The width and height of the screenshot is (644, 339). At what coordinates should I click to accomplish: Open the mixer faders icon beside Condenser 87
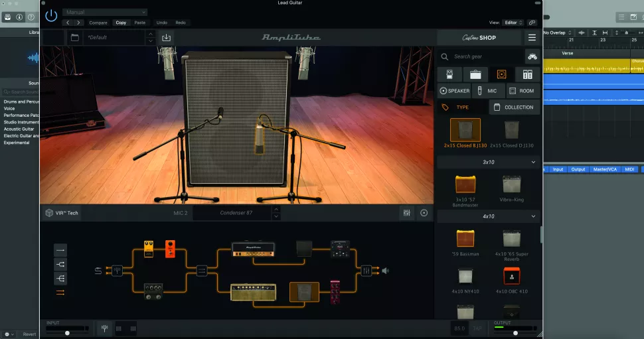tap(406, 213)
